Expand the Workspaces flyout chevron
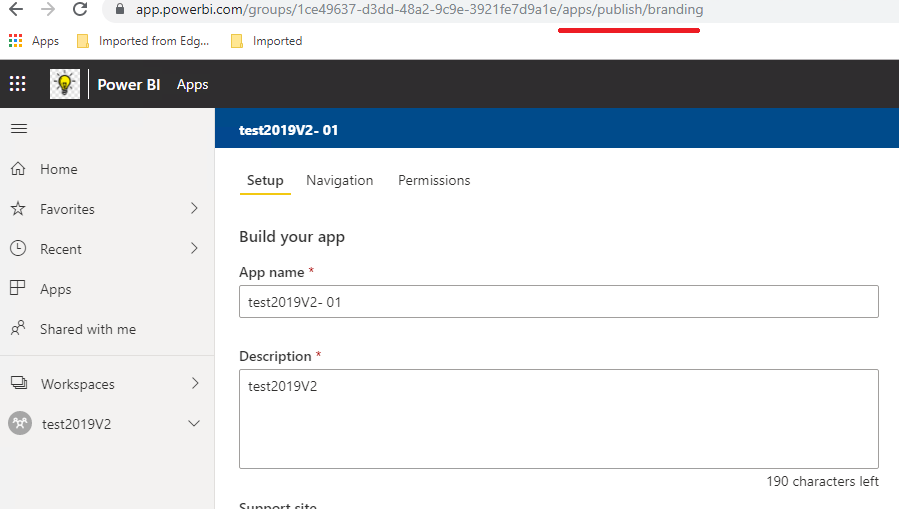The image size is (899, 509). coord(195,383)
